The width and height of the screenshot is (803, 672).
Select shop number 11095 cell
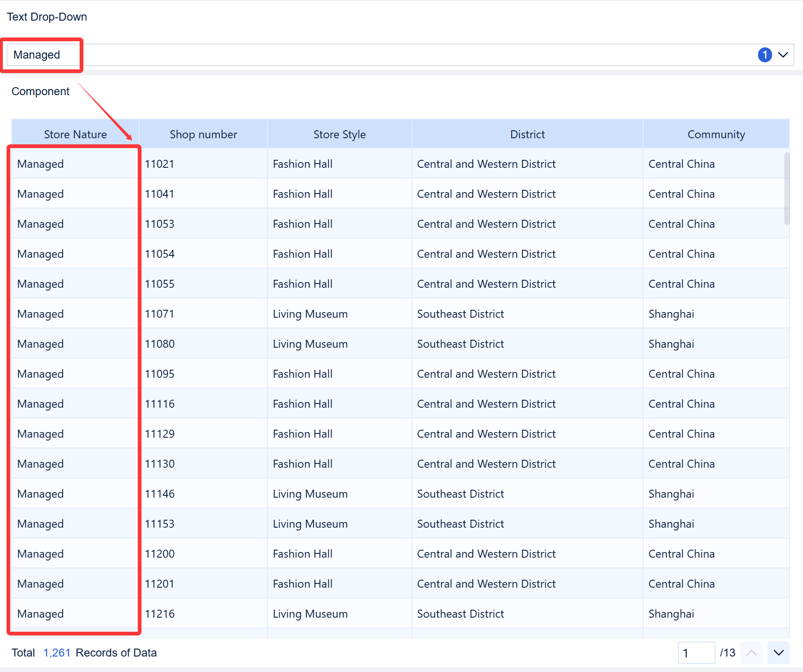[x=203, y=374]
